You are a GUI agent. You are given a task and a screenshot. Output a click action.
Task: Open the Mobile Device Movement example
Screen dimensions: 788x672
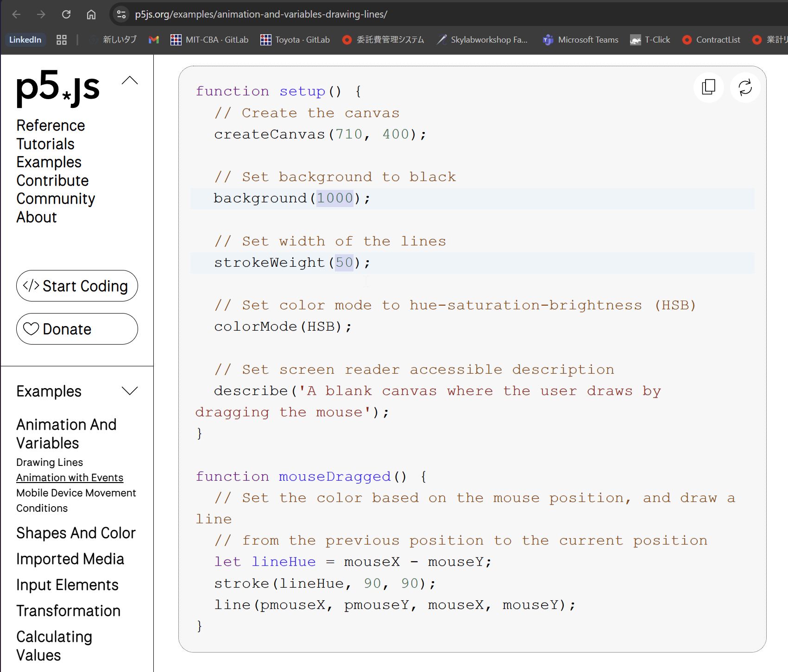pyautogui.click(x=76, y=493)
